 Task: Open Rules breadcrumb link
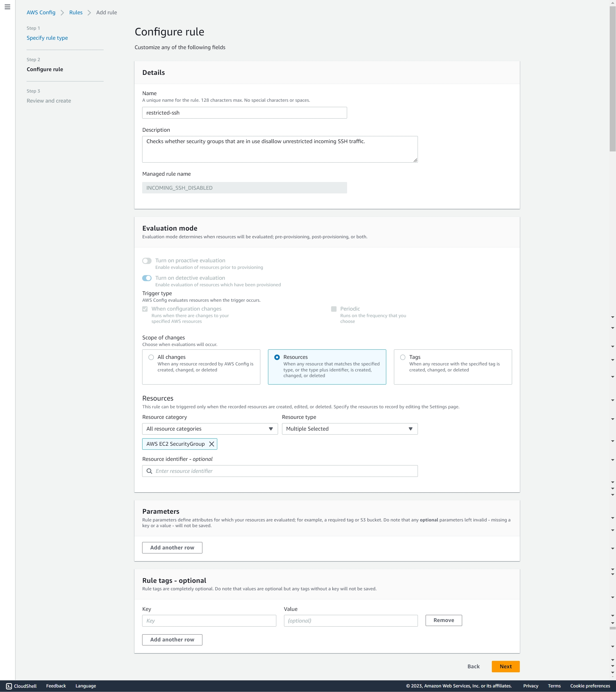[x=76, y=13]
